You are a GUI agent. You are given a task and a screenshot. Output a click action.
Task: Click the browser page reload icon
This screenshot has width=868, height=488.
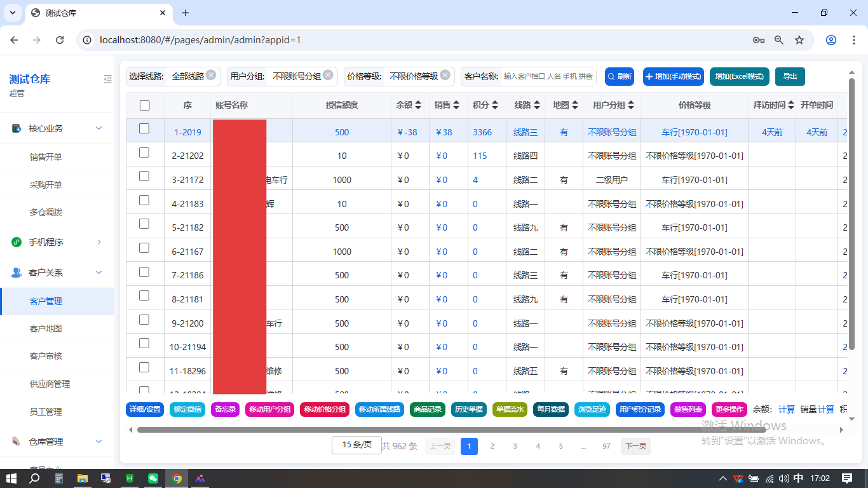click(60, 40)
